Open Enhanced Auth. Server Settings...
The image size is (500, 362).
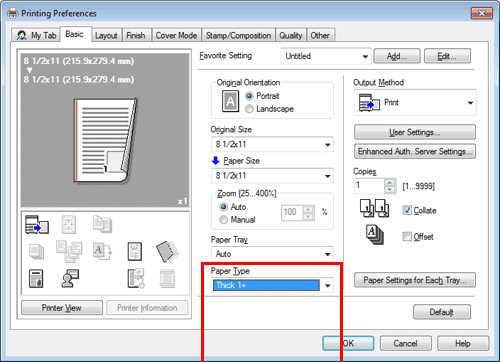[x=415, y=151]
